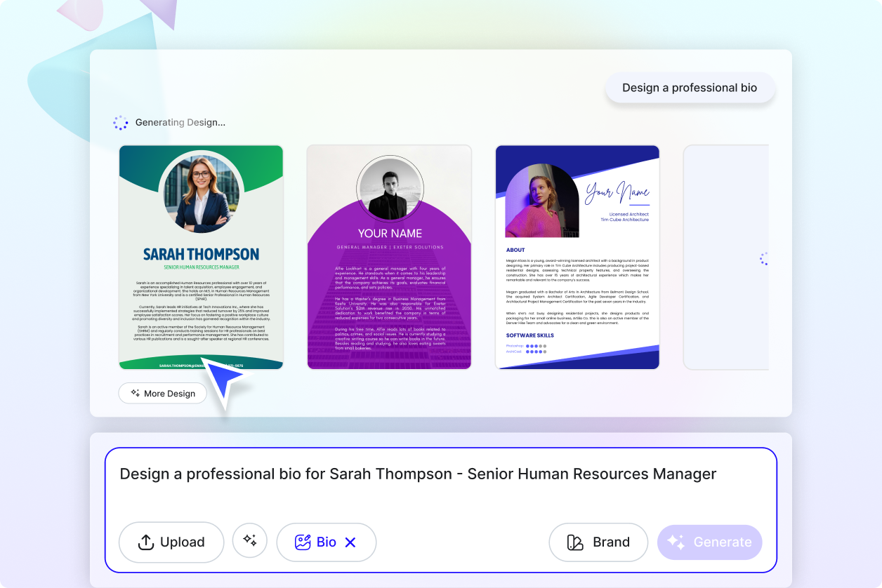Click the spinner next to Generating Design text
Viewport: 882px width, 588px height.
click(x=120, y=122)
